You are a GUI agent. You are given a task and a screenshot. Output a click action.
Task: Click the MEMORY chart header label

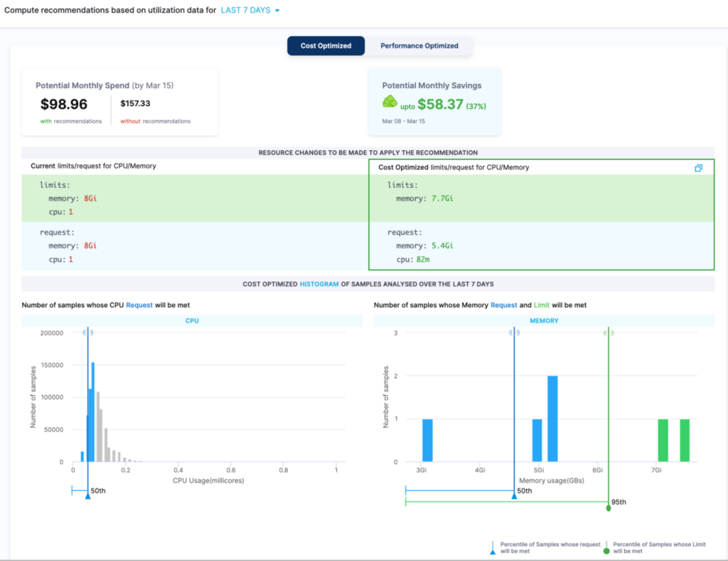click(x=544, y=321)
